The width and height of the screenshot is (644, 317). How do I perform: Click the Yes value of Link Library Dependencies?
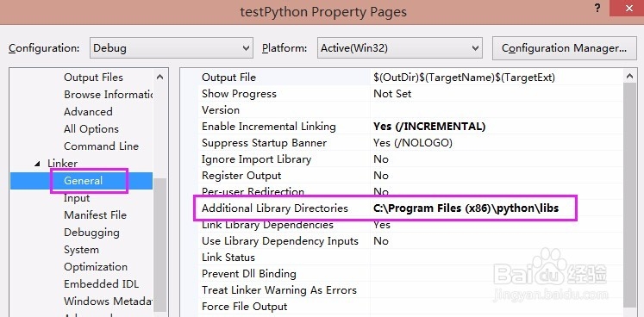[382, 225]
